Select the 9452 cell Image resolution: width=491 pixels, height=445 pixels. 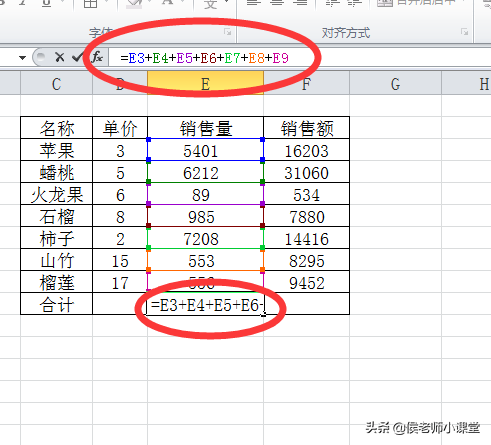[x=306, y=282]
